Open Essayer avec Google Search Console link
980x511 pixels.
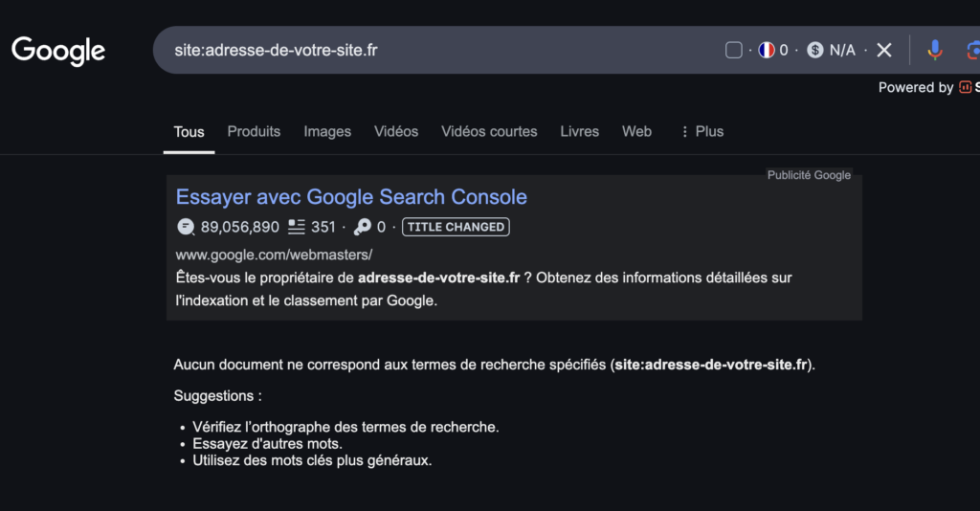tap(351, 197)
